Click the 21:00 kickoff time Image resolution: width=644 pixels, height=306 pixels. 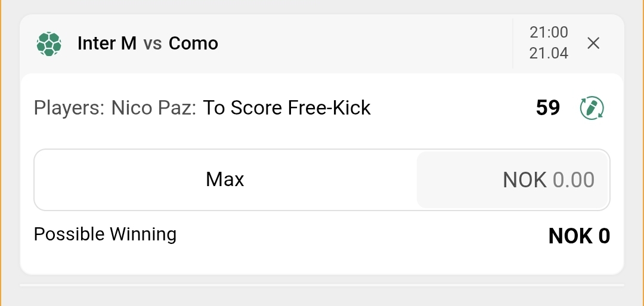(x=549, y=32)
